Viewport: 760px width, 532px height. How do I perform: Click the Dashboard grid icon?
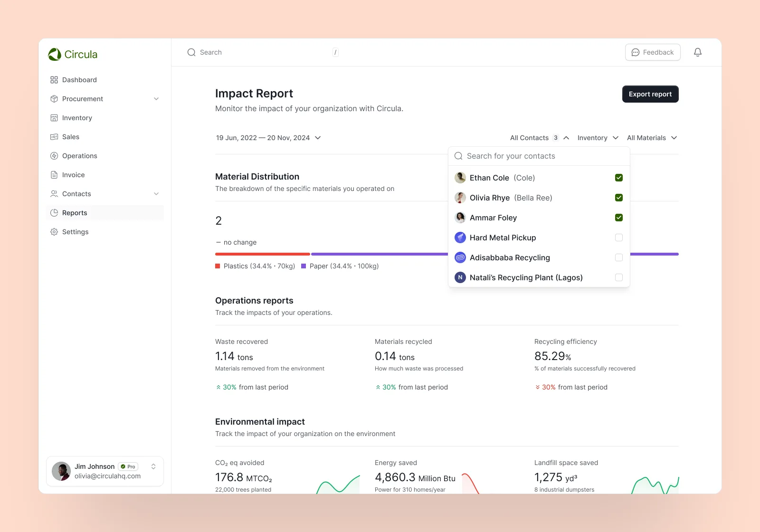coord(54,80)
